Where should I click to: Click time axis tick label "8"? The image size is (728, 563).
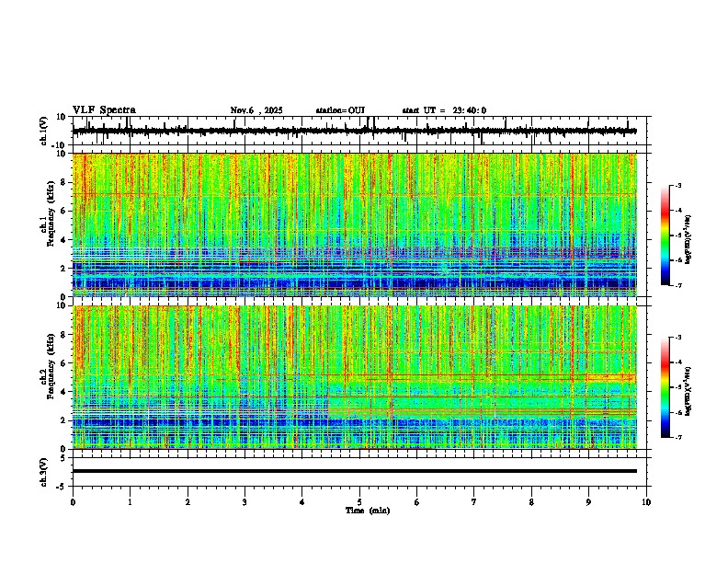point(531,502)
